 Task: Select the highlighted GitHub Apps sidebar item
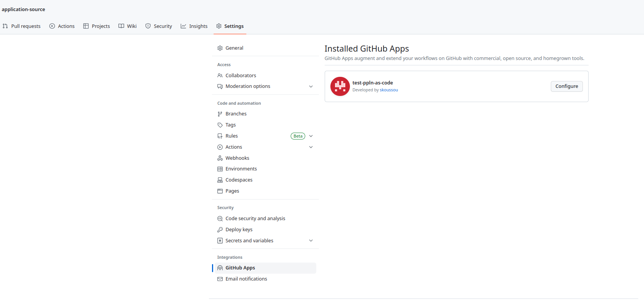(265, 268)
